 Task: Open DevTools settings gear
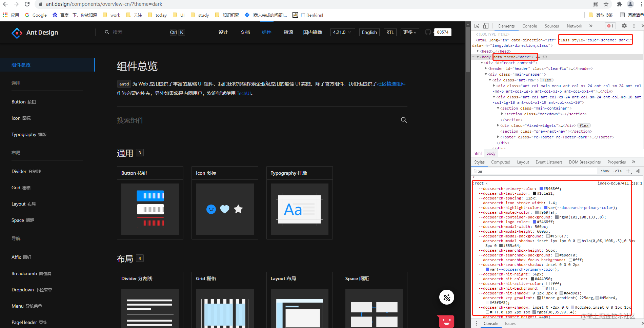(x=624, y=26)
